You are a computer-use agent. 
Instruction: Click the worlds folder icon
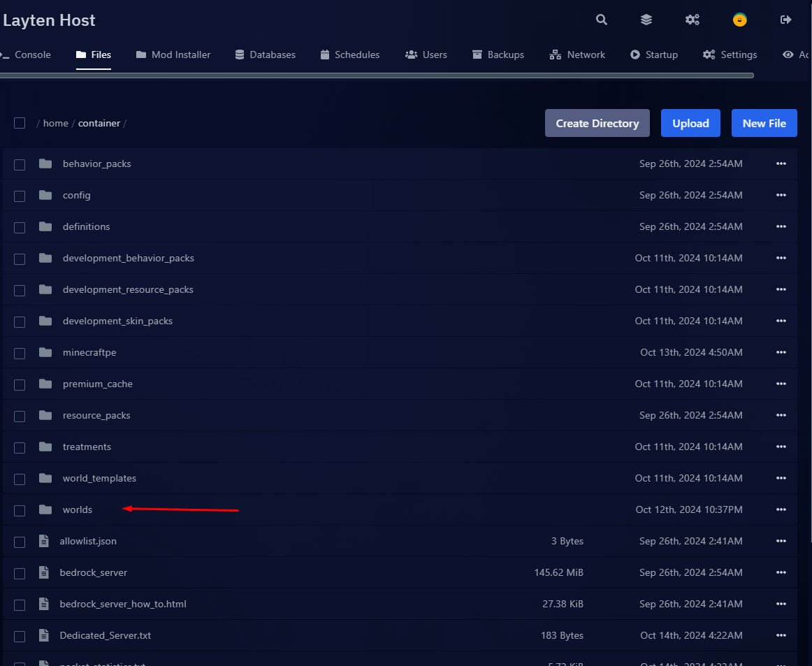point(45,509)
